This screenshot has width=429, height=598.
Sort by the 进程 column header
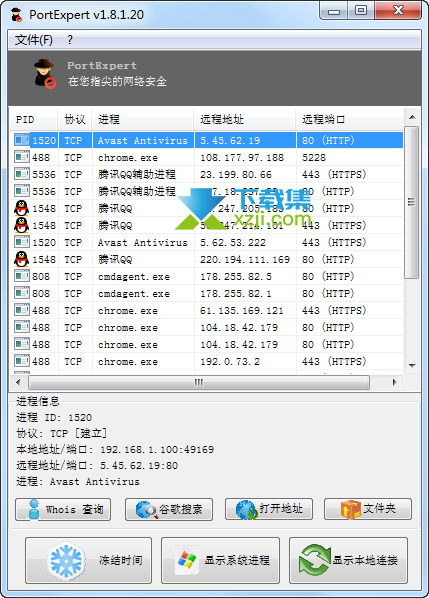[x=143, y=119]
